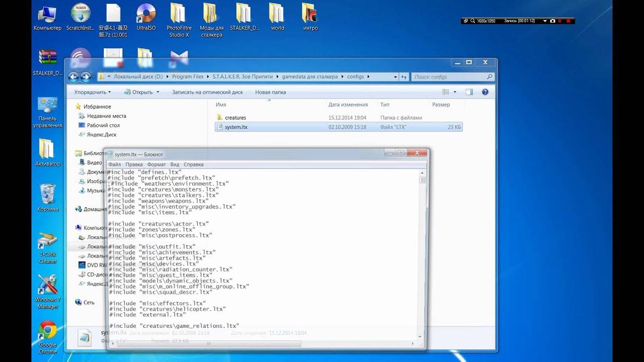Open the Формат menu in Notepad
The width and height of the screenshot is (644, 362).
tap(156, 164)
